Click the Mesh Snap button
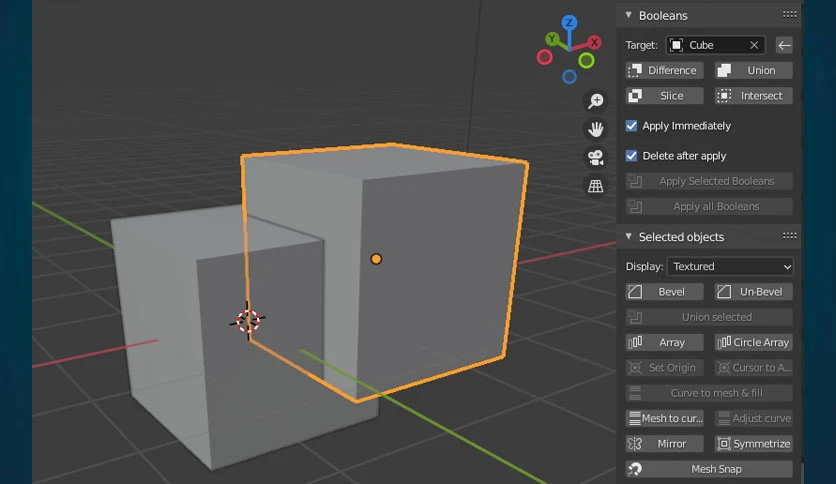The image size is (836, 484). tap(709, 469)
